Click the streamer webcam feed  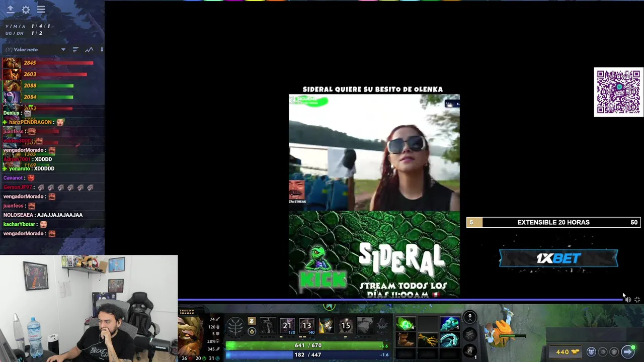(89, 308)
